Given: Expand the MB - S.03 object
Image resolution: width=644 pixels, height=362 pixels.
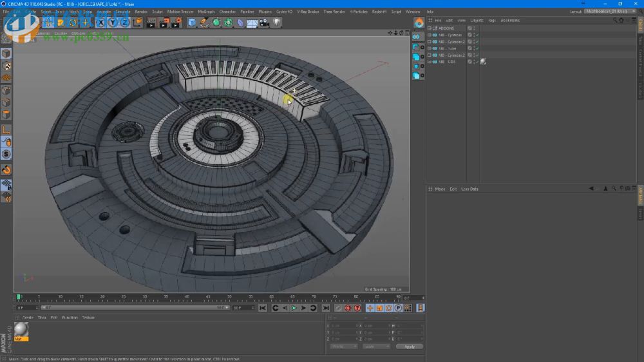Looking at the screenshot, I should 430,62.
